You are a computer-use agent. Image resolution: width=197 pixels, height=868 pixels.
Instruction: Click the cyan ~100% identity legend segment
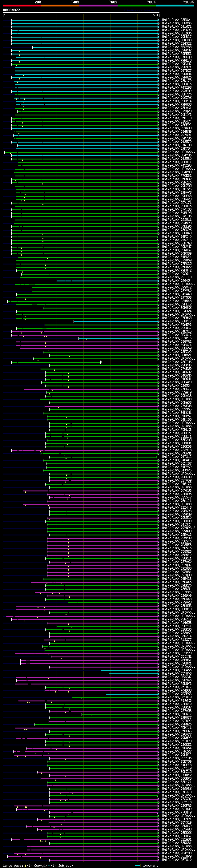[175, 6]
